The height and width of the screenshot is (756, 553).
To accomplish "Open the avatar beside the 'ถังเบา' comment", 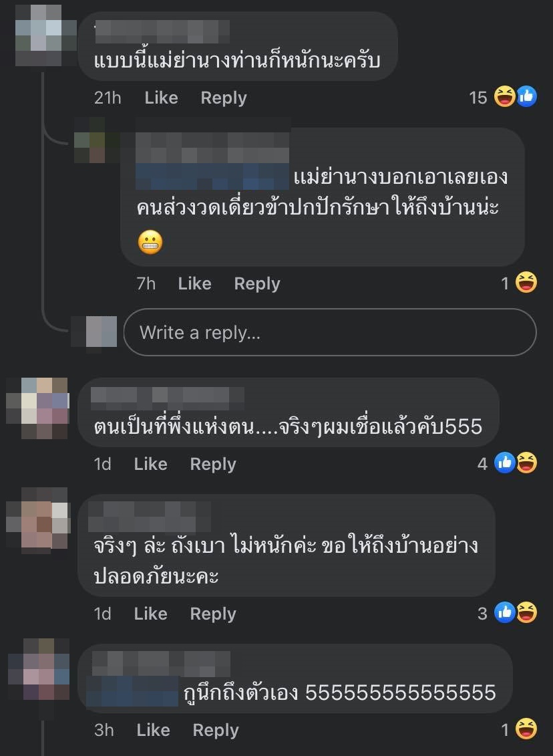I will (x=39, y=519).
